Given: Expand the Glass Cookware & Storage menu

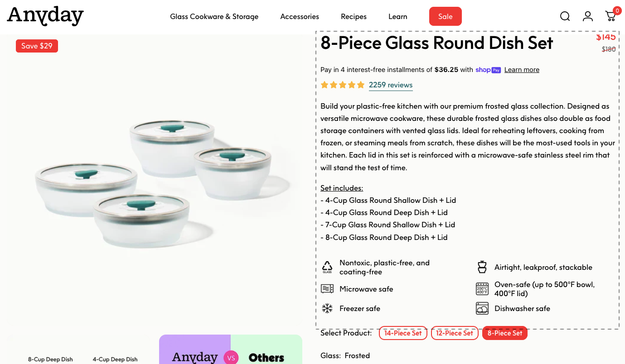Looking at the screenshot, I should coord(214,16).
